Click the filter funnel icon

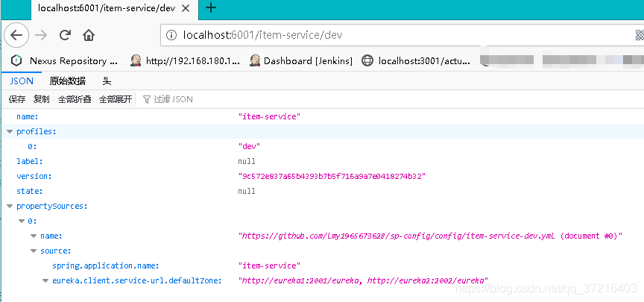147,99
